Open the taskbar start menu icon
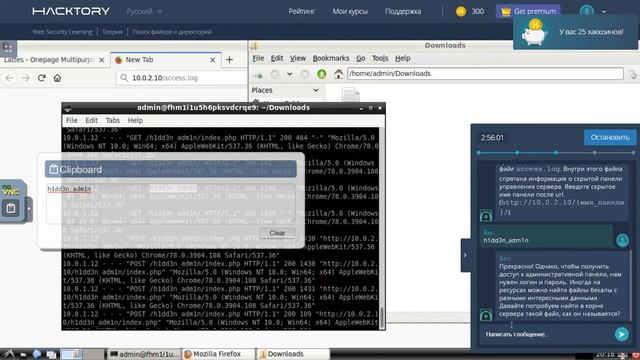 click(9, 354)
